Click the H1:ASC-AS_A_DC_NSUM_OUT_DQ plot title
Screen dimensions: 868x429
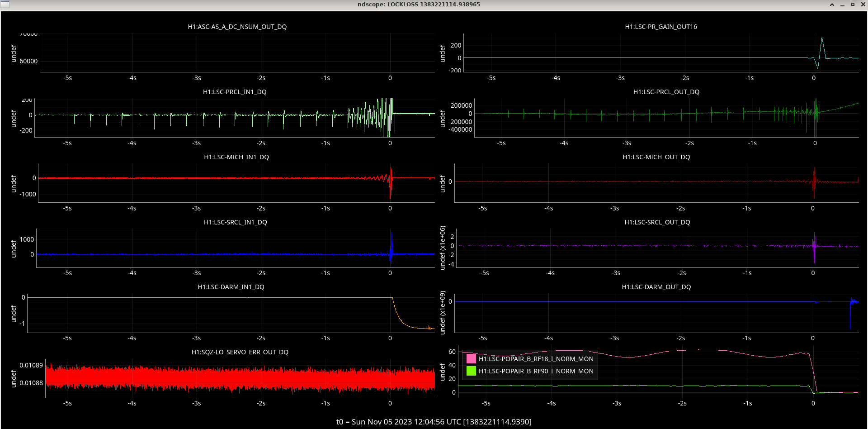[x=237, y=27]
